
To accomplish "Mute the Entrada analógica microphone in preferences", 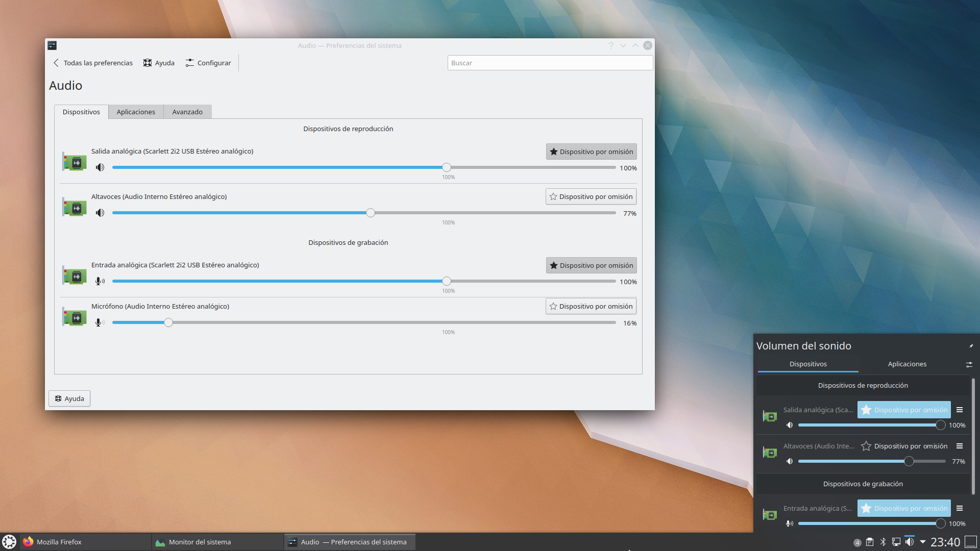I will click(100, 281).
